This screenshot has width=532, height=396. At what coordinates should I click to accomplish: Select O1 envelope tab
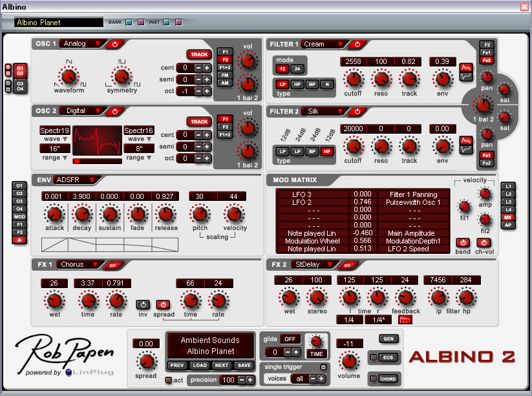(19, 185)
